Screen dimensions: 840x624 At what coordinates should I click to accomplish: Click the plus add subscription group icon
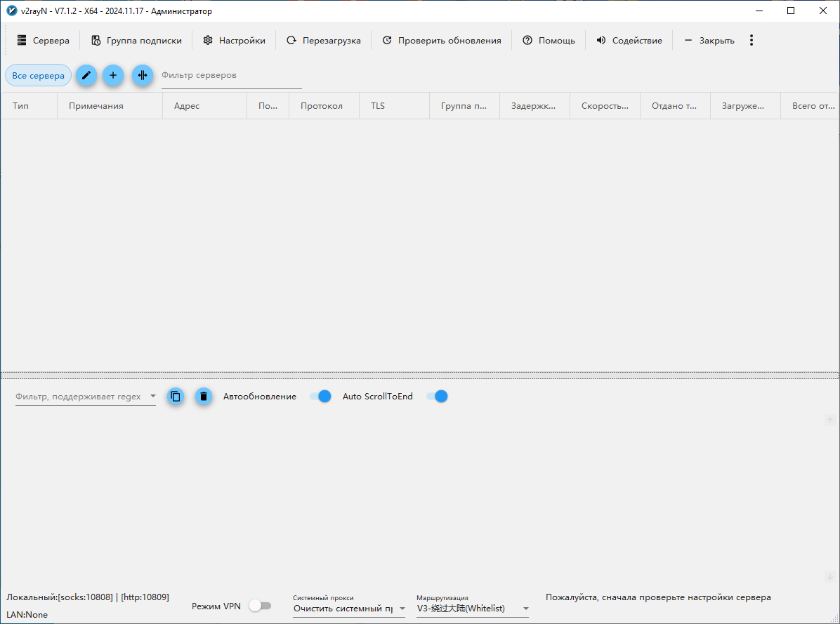[x=113, y=75]
